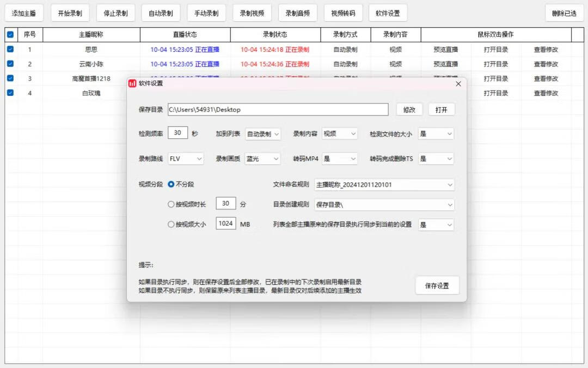The image size is (588, 368).
Task: Click the 视频转码 (Video Transcode) toolbar button
Action: coord(342,13)
